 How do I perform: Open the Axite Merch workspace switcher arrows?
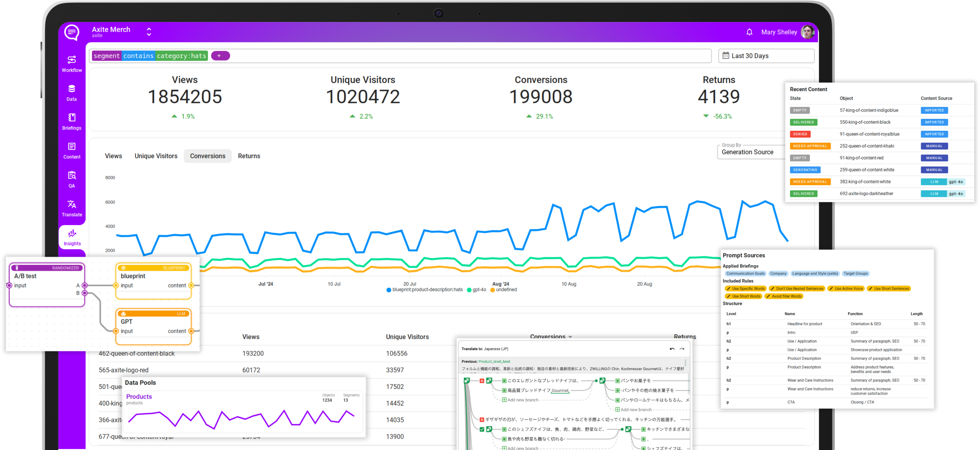[x=149, y=32]
